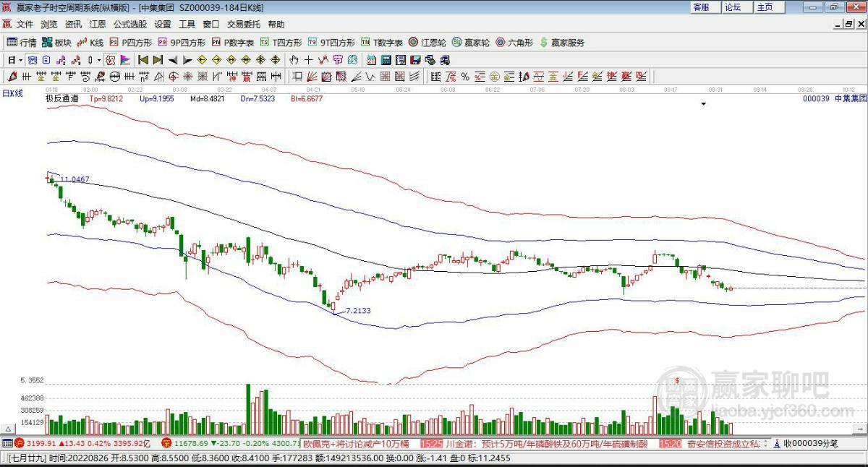Screen dimensions: 868x467
Task: Select the hand pan tool
Action: tap(294, 59)
